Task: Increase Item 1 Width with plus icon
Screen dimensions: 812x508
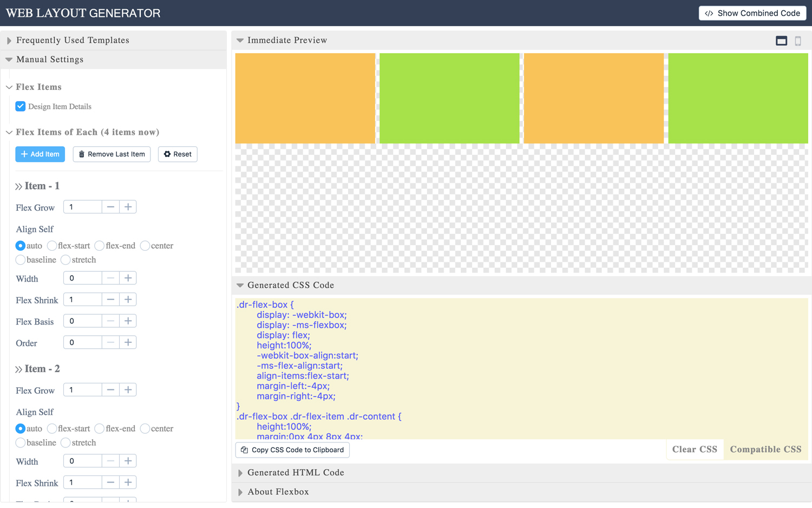Action: (x=128, y=278)
